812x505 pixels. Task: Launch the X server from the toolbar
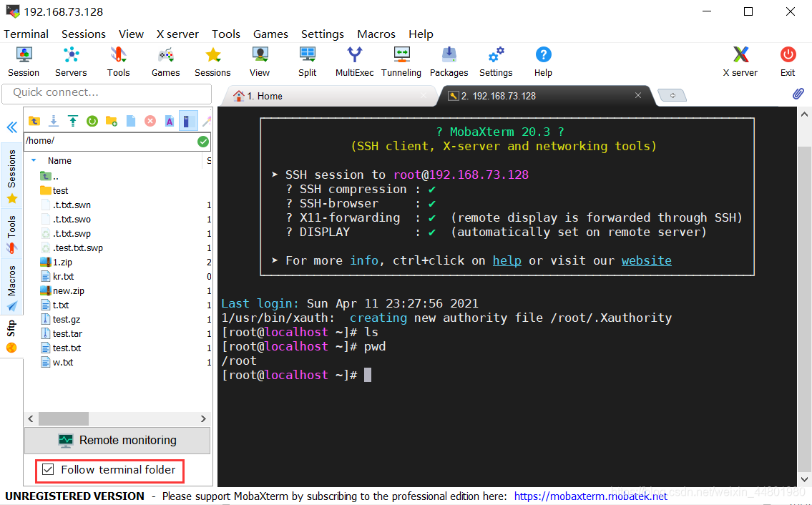(x=740, y=62)
